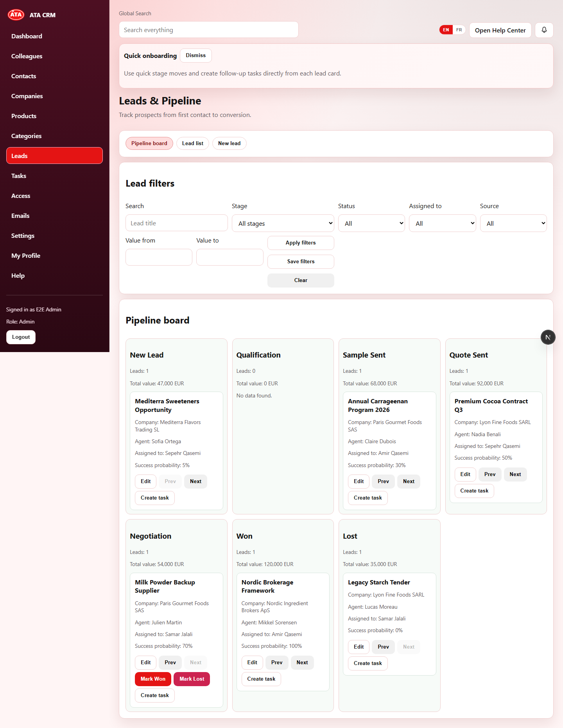Move Premium Cocoa lead to Next stage

point(515,475)
